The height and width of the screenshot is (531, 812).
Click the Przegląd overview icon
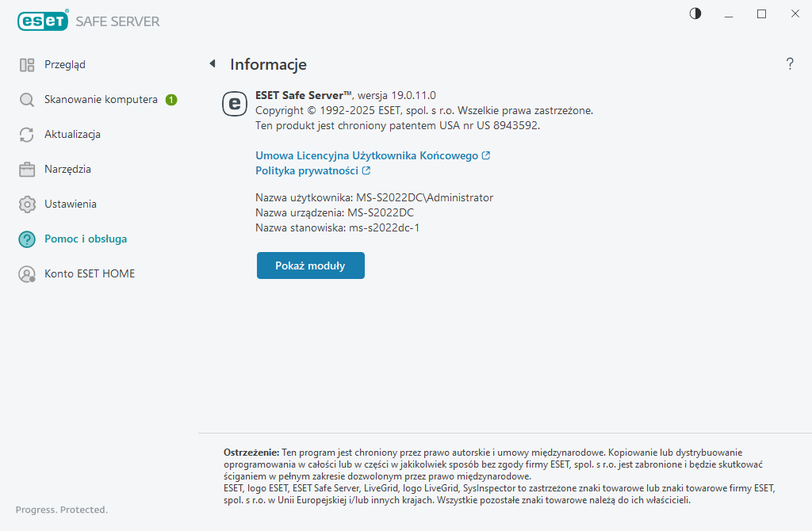click(x=27, y=65)
